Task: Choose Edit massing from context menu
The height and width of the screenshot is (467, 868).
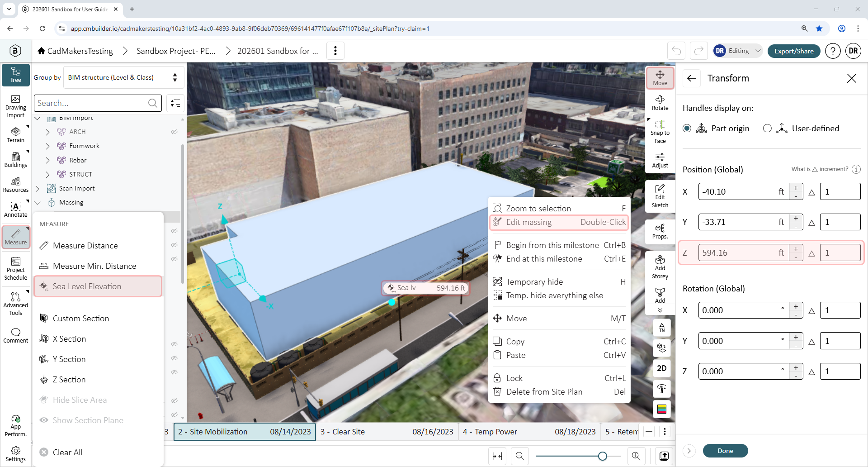Action: [559, 222]
